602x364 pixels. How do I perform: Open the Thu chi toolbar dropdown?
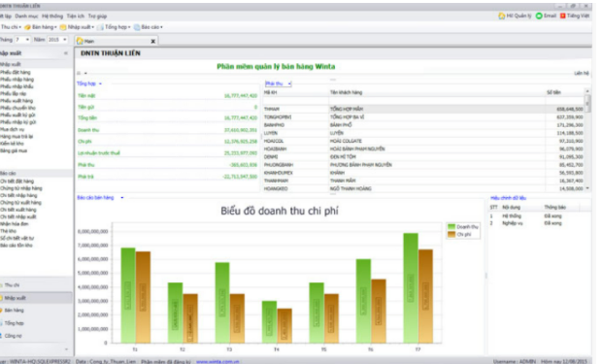(x=20, y=27)
